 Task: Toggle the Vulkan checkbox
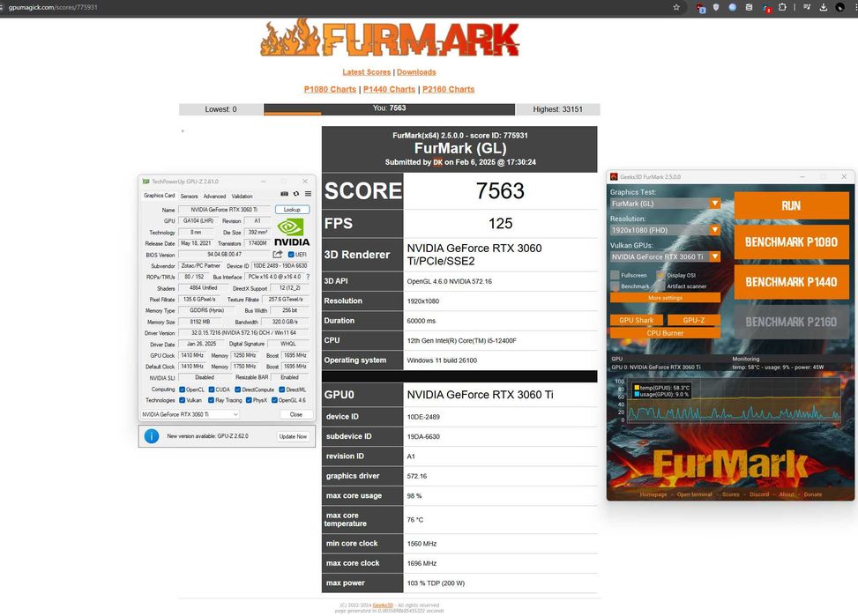pos(183,400)
